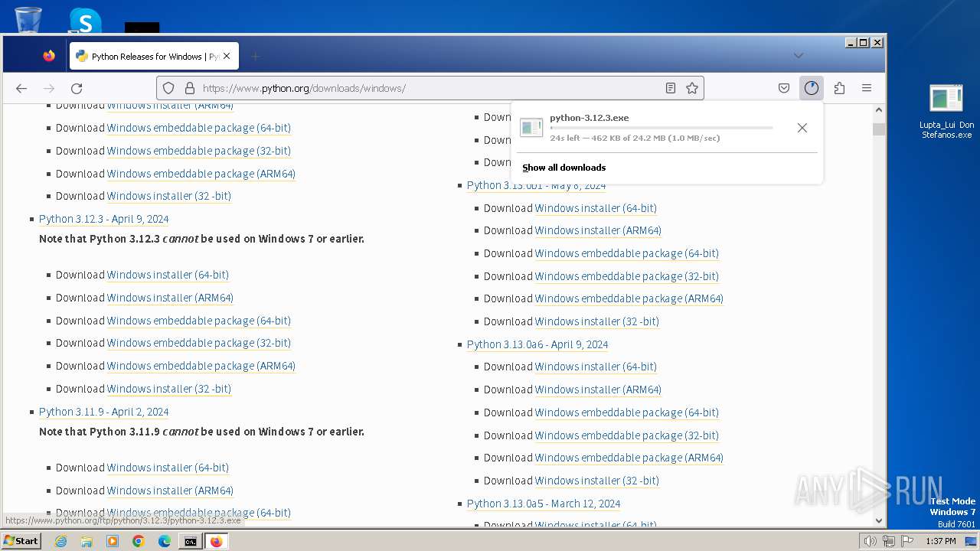Viewport: 980px width, 551px height.
Task: Open Python 3.13.0a5 - March 12, 2024 release
Action: [544, 504]
